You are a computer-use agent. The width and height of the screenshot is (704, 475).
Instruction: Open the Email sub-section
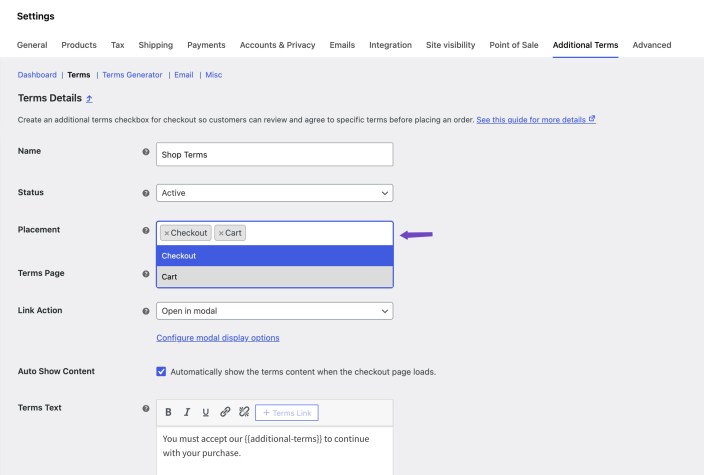point(184,75)
